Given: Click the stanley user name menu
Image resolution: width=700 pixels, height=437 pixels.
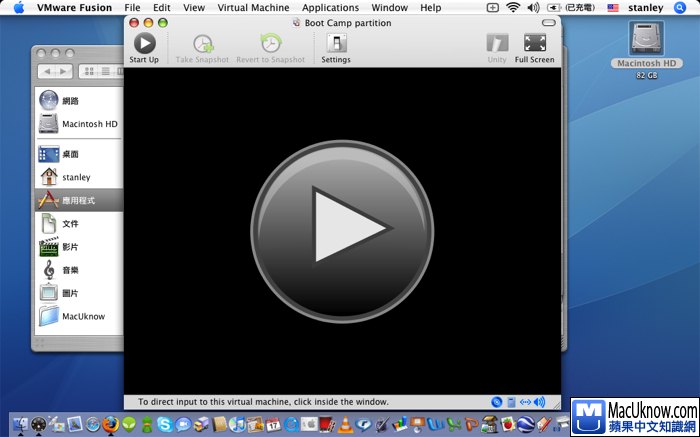Looking at the screenshot, I should pos(645,8).
